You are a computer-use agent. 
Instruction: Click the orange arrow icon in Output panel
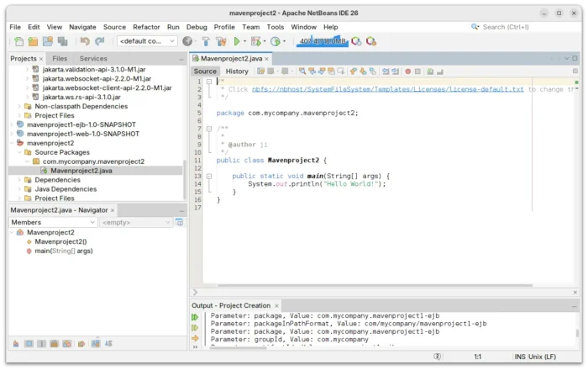coord(195,339)
